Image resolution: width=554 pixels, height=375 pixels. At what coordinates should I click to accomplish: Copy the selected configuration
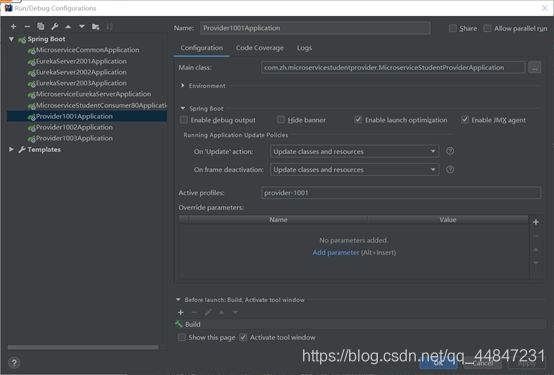coord(41,27)
